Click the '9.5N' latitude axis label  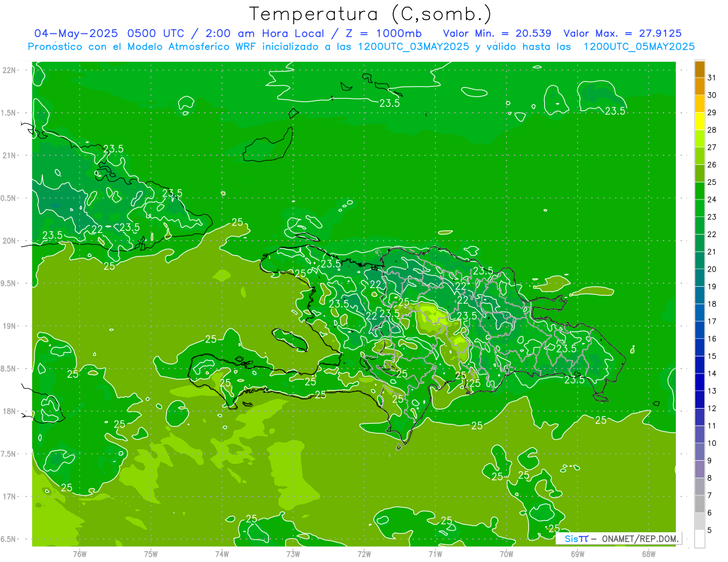(8, 284)
